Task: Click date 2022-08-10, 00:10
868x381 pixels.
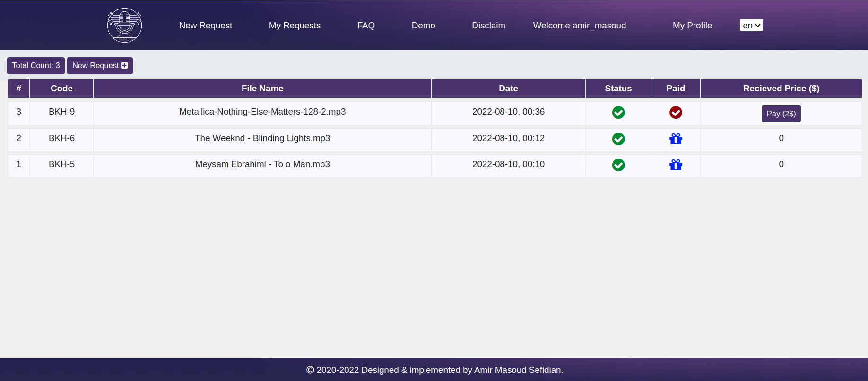Action: click(508, 164)
